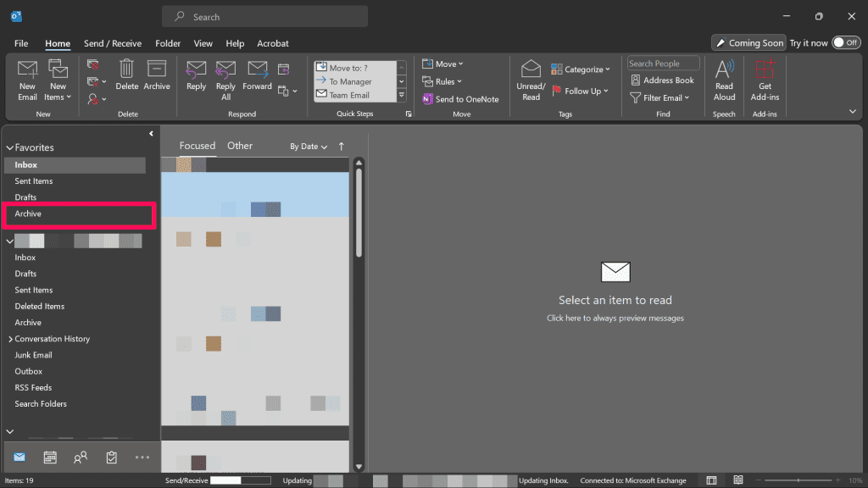Click the Delete trash icon in ribbon
The height and width of the screenshot is (488, 868).
[126, 70]
